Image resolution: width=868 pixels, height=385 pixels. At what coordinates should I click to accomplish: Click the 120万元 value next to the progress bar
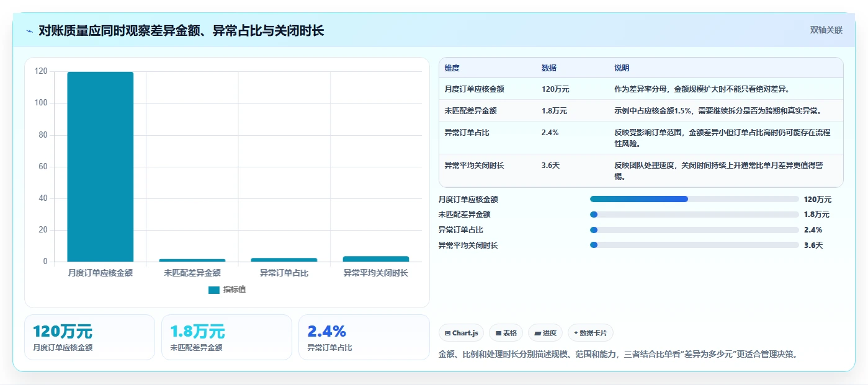pos(817,200)
